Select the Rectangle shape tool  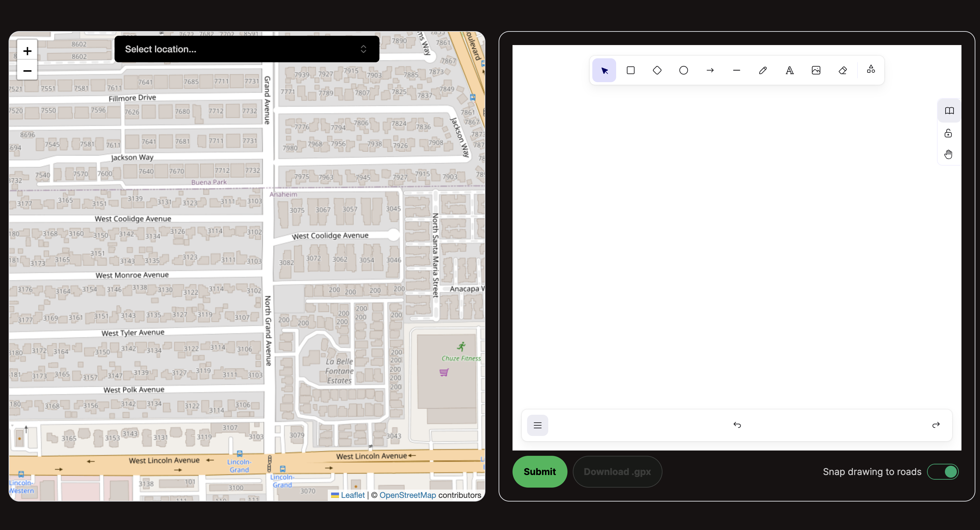630,71
